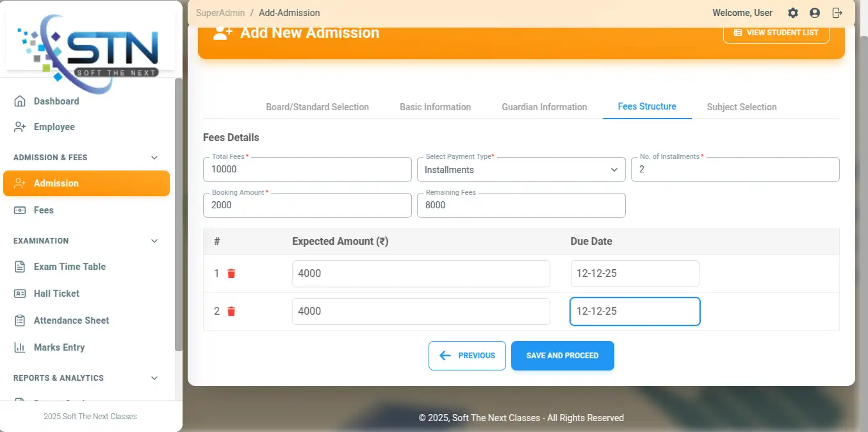Collapse the Examination sidebar section
Image resolution: width=868 pixels, height=432 pixels.
154,241
